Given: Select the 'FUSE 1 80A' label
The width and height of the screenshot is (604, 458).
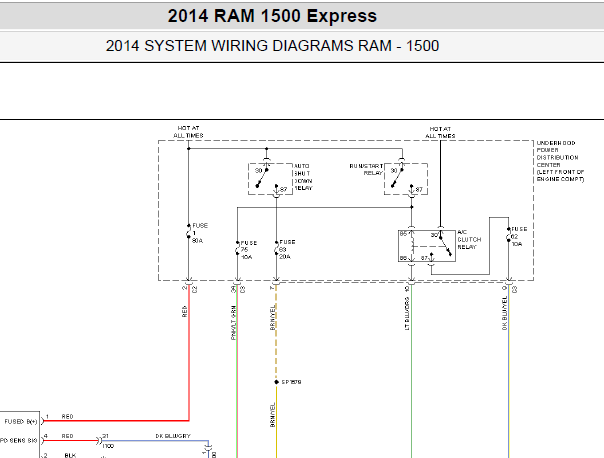Looking at the screenshot, I should pos(200,233).
